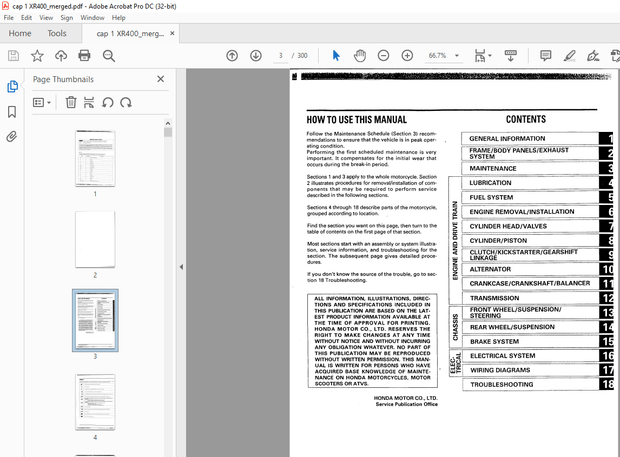Viewport: 620px width, 457px height.
Task: Select page 4 thumbnail
Action: click(95, 402)
